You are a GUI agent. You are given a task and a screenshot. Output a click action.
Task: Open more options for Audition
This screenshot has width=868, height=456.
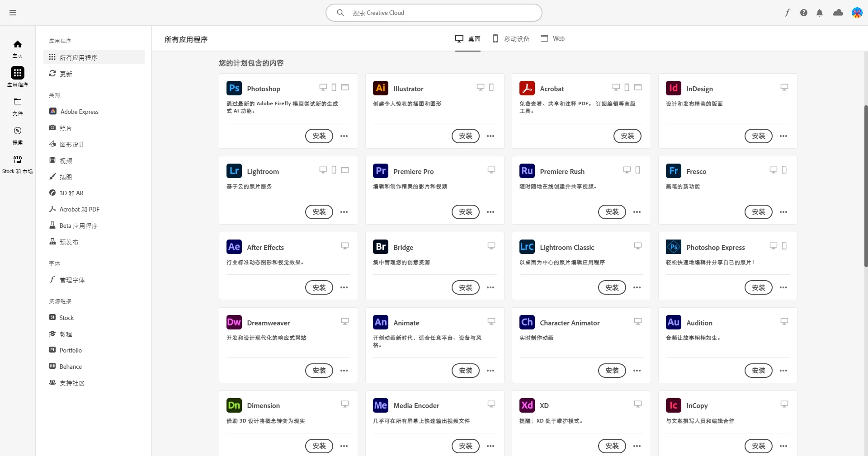pyautogui.click(x=783, y=371)
